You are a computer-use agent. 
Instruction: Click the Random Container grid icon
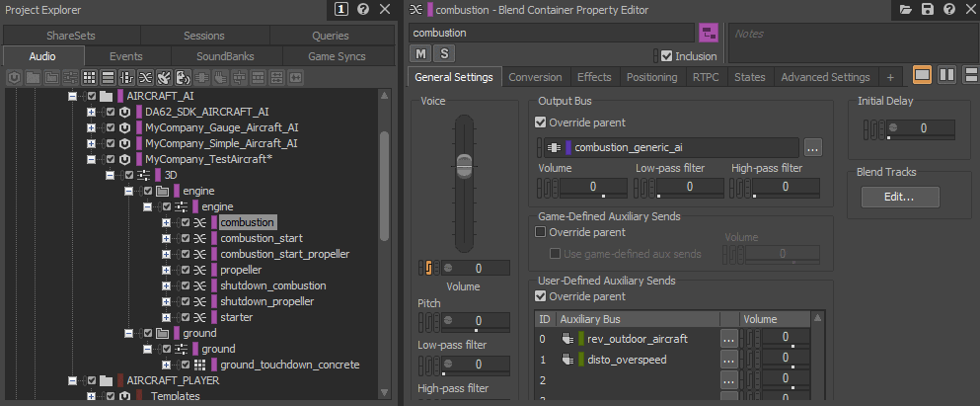(x=89, y=77)
